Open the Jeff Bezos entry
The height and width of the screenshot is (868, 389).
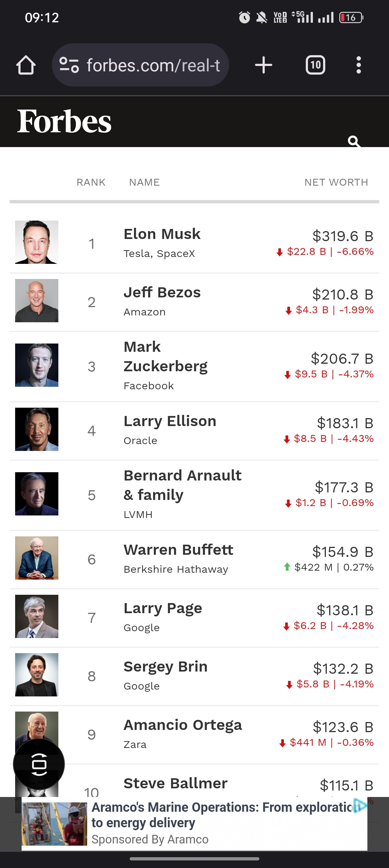point(162,293)
